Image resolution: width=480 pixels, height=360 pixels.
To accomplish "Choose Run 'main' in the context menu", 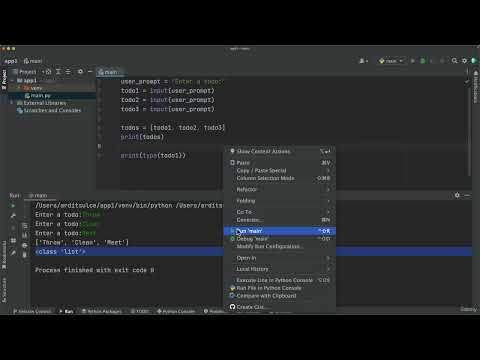I will coord(280,231).
